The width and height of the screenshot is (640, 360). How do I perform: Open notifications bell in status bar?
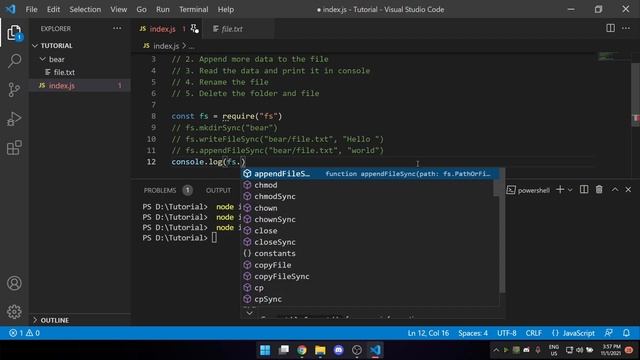(x=626, y=333)
